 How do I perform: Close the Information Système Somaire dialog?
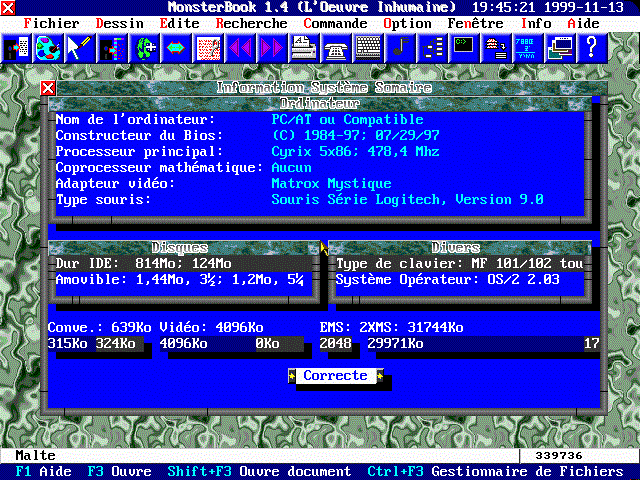click(48, 88)
